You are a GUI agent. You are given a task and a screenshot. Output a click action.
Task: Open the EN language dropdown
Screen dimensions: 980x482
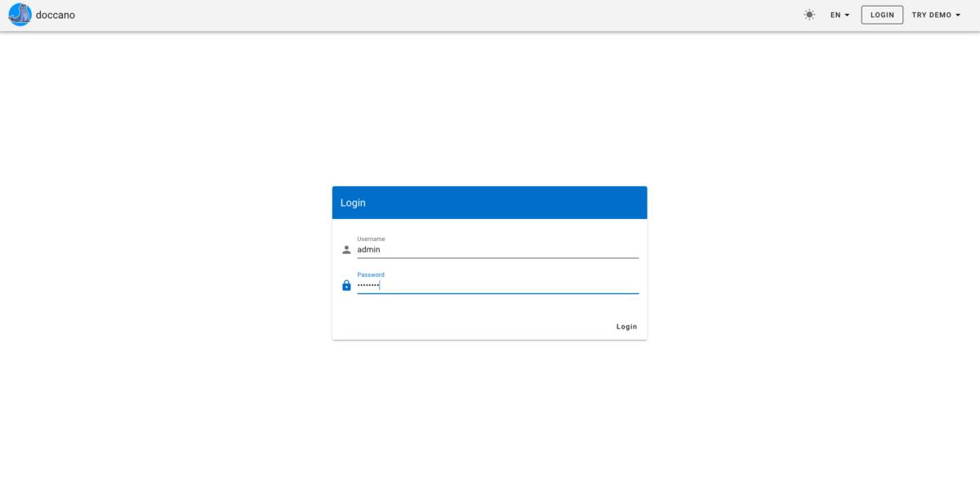840,15
